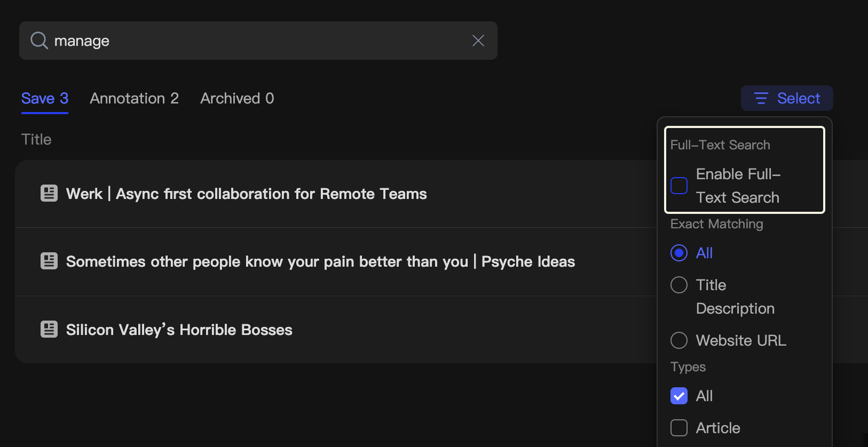Screen dimensions: 868x447
Task: Click into the search field containing manage
Action: coord(256,41)
